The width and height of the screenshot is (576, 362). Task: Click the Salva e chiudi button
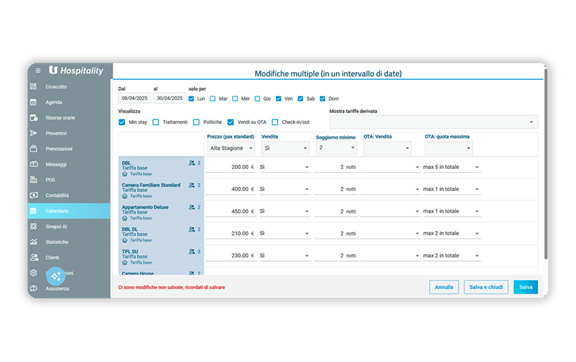pos(486,287)
